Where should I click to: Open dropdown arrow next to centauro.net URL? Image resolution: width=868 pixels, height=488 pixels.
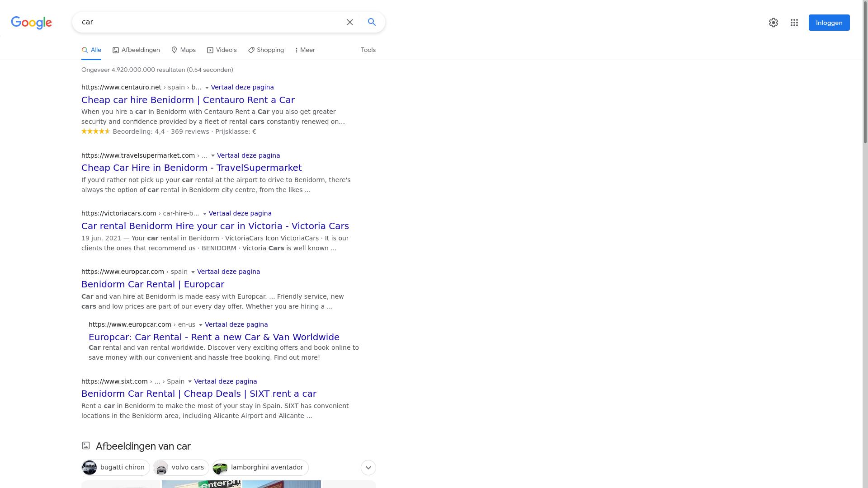click(207, 88)
